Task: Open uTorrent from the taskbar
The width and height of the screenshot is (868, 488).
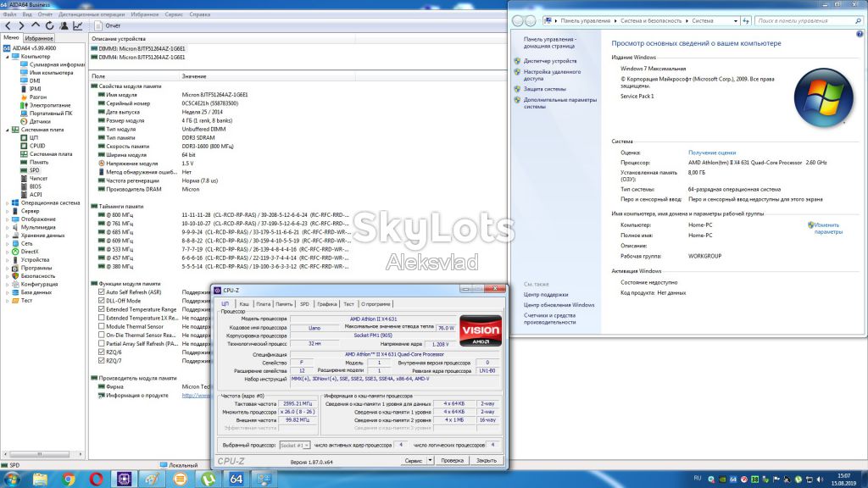Action: (209, 480)
